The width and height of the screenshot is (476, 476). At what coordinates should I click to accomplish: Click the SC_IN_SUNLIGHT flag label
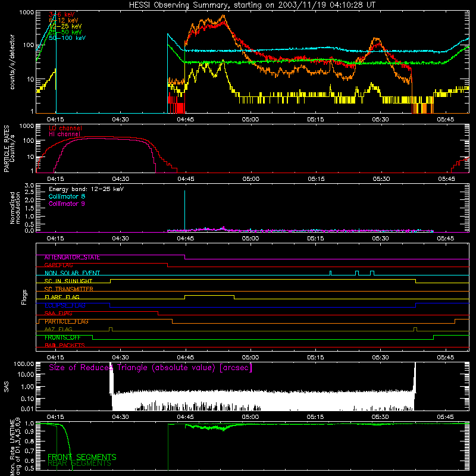click(x=68, y=281)
